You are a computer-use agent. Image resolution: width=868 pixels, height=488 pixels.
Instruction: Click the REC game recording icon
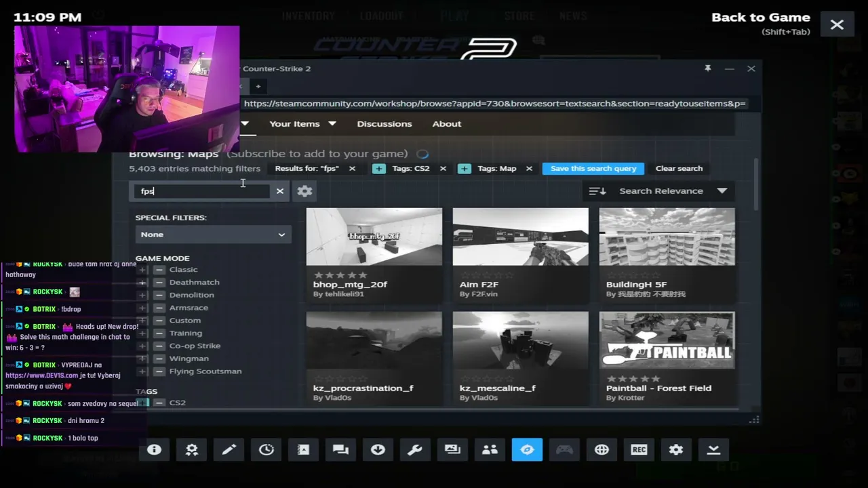click(x=639, y=449)
